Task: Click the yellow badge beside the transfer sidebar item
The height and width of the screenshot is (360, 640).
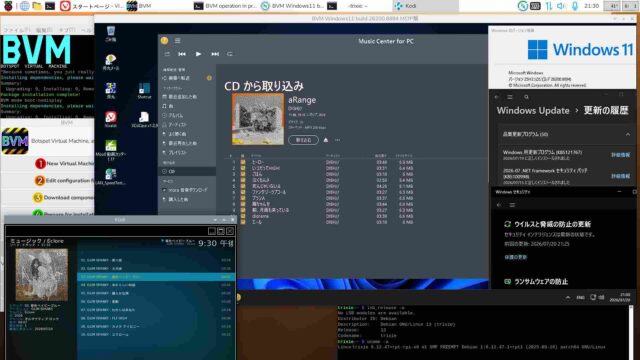Action: 209,78
